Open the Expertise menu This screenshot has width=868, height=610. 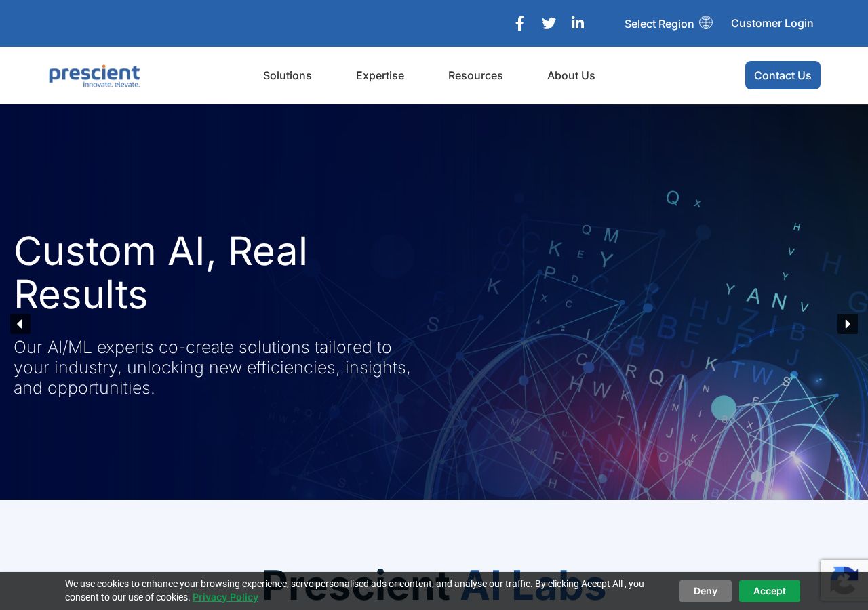[380, 75]
